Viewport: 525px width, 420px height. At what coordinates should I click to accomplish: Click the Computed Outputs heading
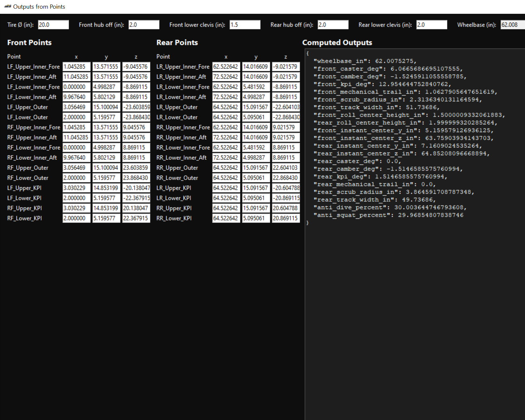click(337, 43)
